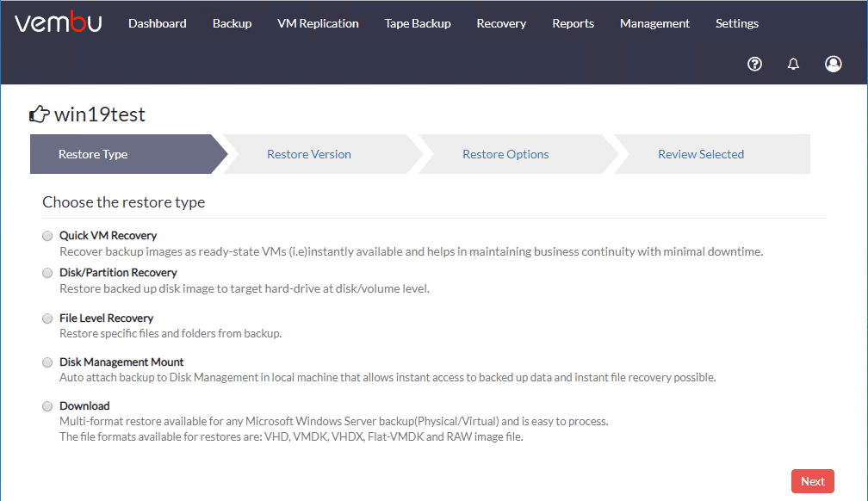
Task: Go to the Tape Backup section
Action: coord(417,23)
